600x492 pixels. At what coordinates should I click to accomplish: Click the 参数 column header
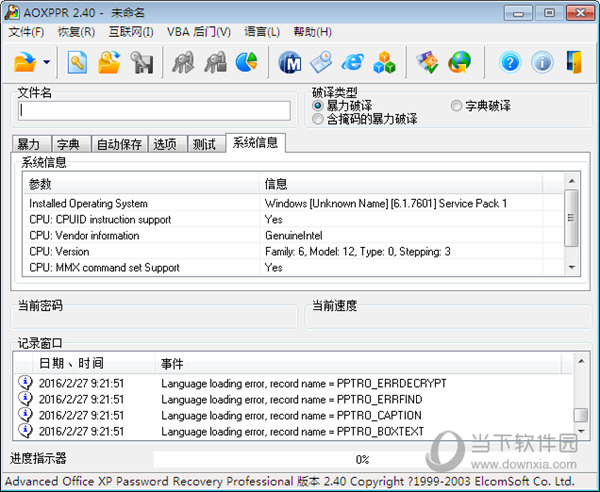click(x=140, y=184)
